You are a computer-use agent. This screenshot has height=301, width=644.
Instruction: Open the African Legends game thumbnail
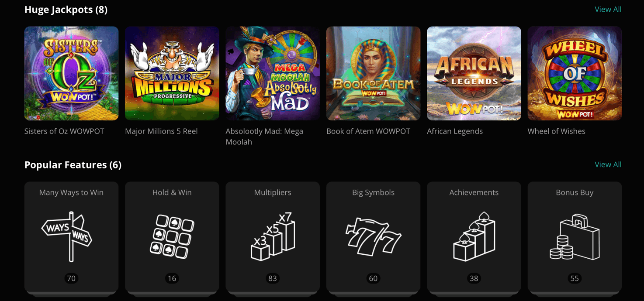click(x=474, y=73)
